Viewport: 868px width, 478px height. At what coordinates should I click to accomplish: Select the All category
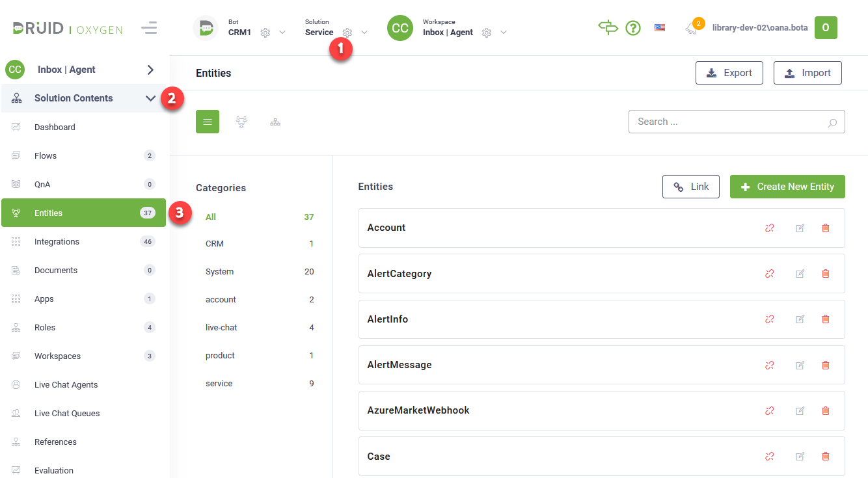point(260,217)
